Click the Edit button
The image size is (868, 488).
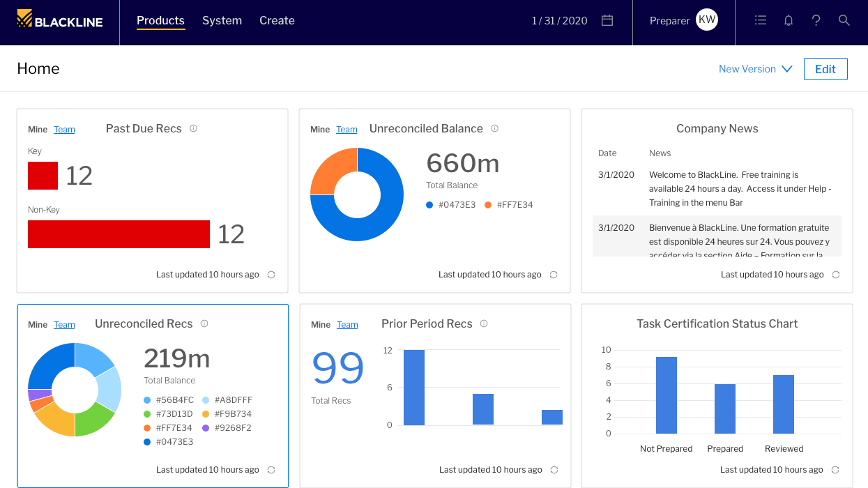[825, 69]
